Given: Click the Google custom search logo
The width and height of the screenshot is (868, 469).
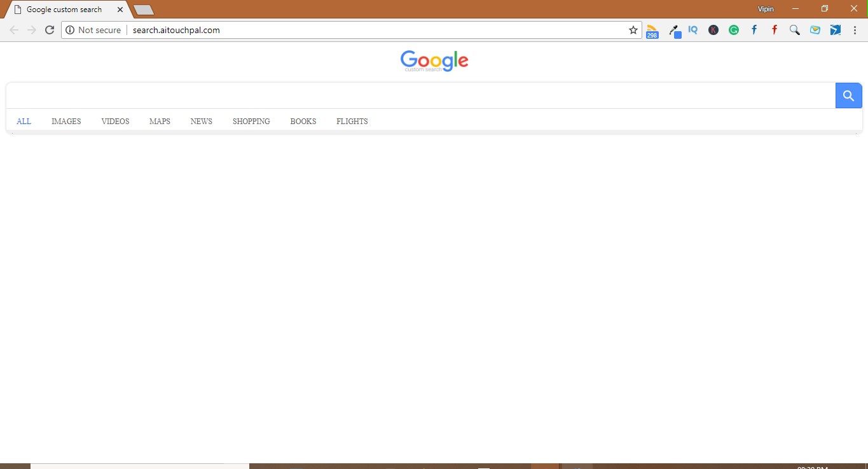Looking at the screenshot, I should click(x=434, y=60).
